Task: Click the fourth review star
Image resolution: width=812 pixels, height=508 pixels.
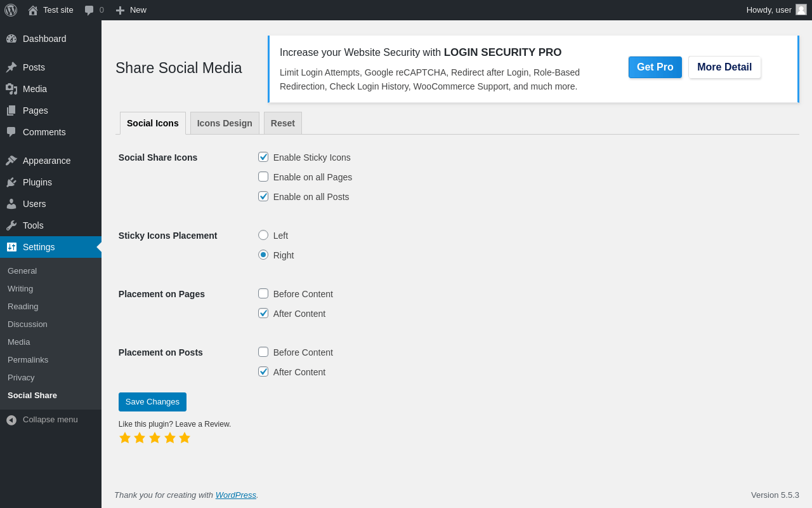Action: (x=170, y=438)
